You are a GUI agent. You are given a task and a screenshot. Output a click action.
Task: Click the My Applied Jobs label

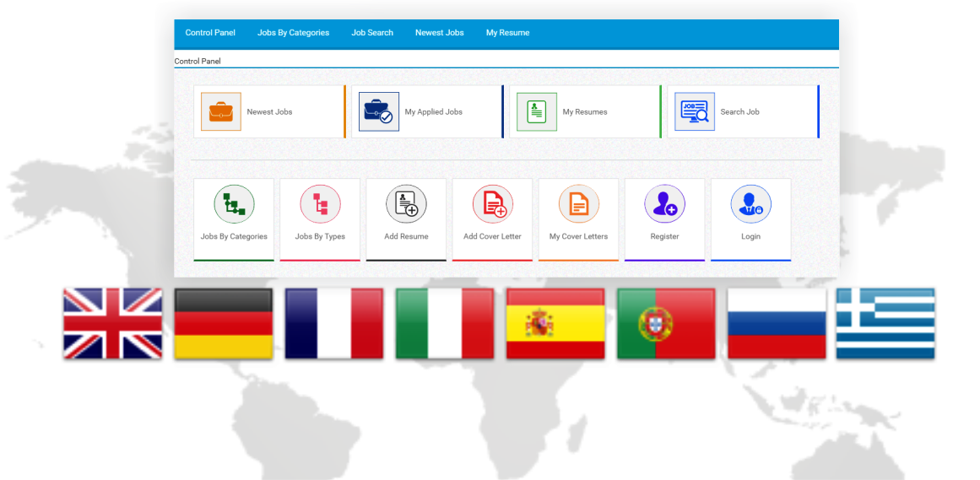click(x=434, y=112)
